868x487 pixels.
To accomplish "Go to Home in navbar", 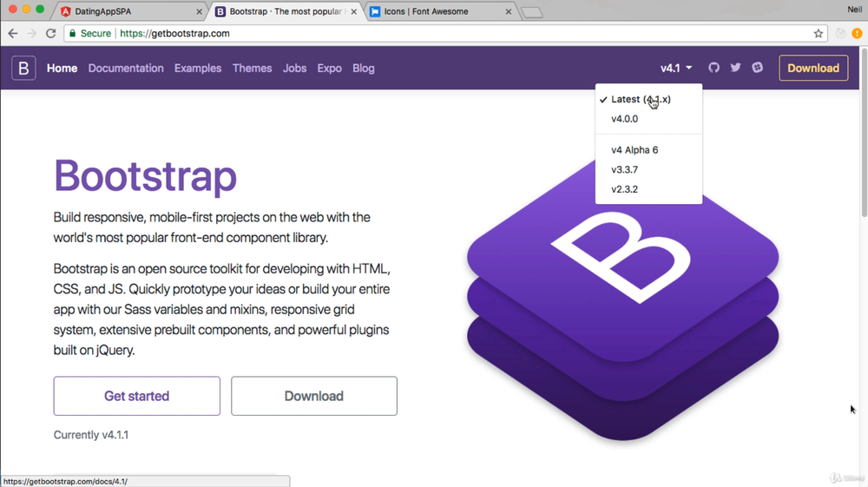I will click(62, 68).
